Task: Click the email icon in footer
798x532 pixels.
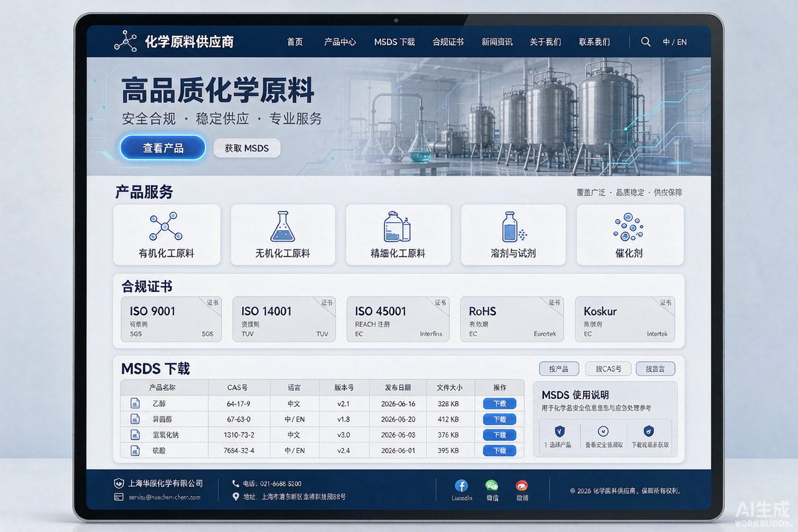Action: pyautogui.click(x=119, y=497)
